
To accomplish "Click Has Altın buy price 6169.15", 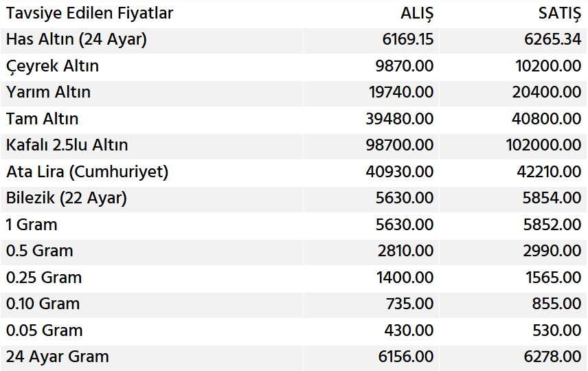I will pyautogui.click(x=408, y=40).
